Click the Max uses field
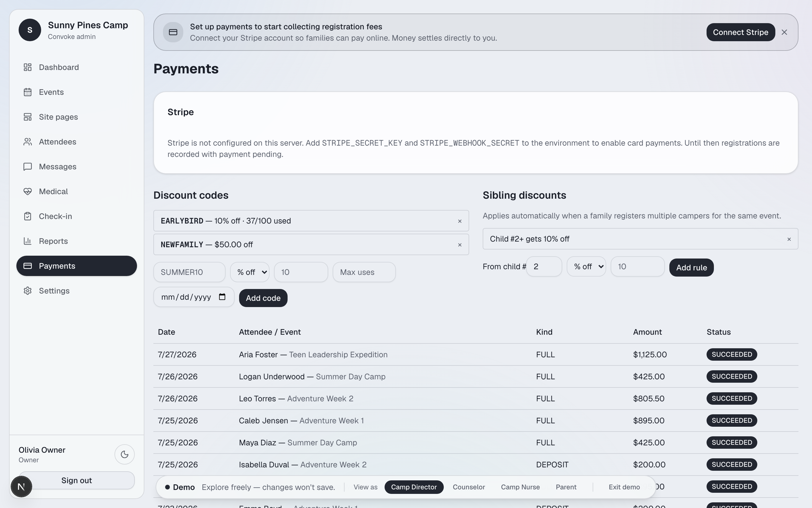 pyautogui.click(x=364, y=272)
